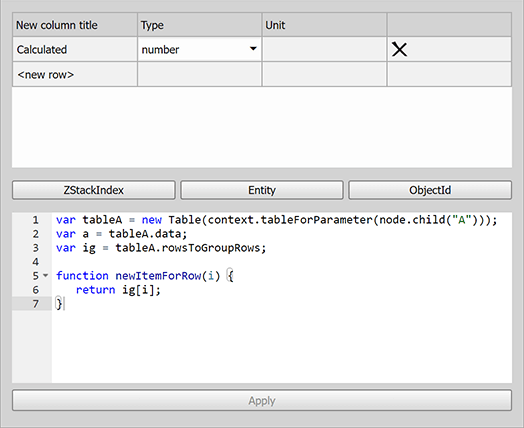Insert the ZStackIndex column reference
The width and height of the screenshot is (524, 428).
(94, 190)
